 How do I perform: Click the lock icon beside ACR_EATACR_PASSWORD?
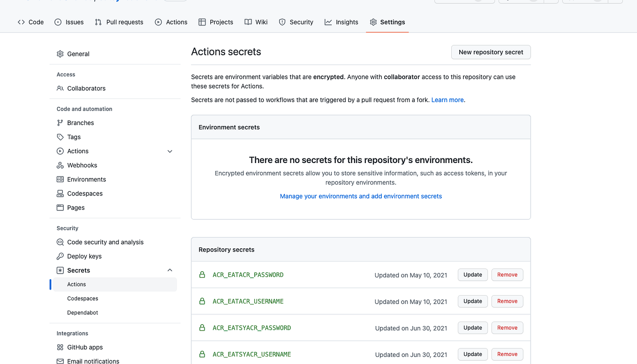202,275
